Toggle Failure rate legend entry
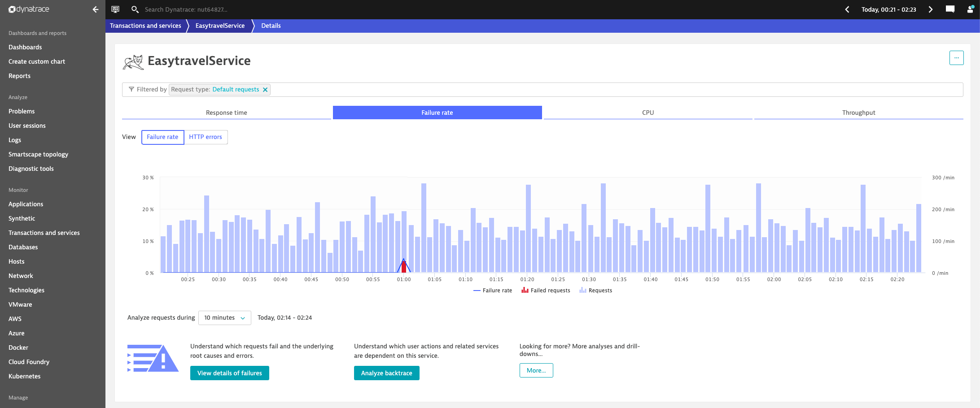 tap(493, 291)
